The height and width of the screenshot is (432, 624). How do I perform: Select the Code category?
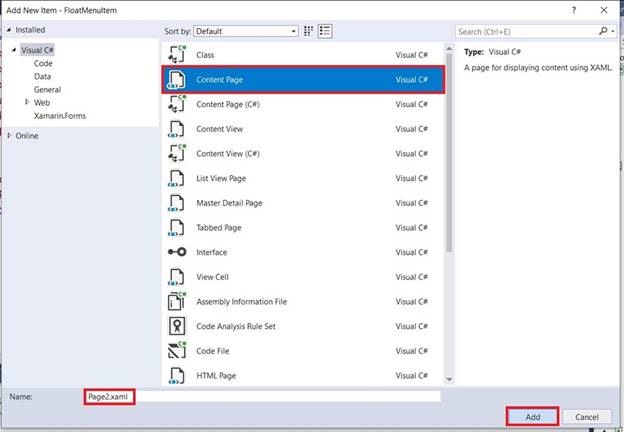point(43,63)
